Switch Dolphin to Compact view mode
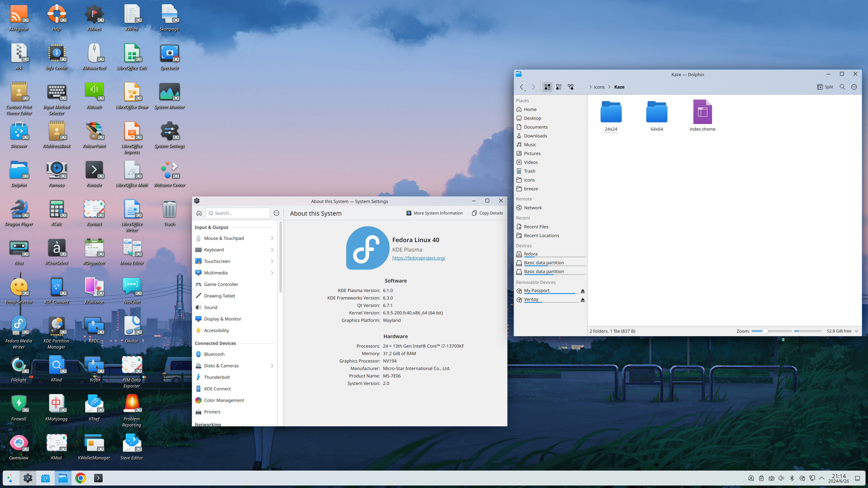The image size is (868, 488). click(559, 87)
